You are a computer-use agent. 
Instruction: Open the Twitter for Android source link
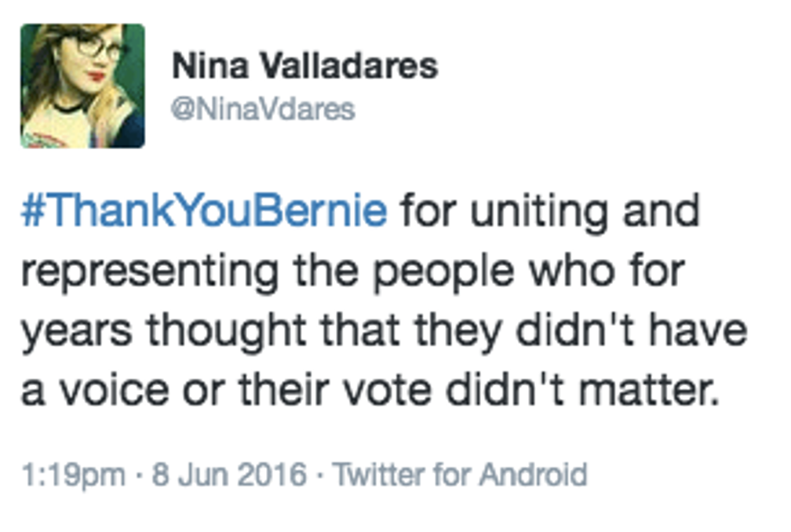coord(460,475)
